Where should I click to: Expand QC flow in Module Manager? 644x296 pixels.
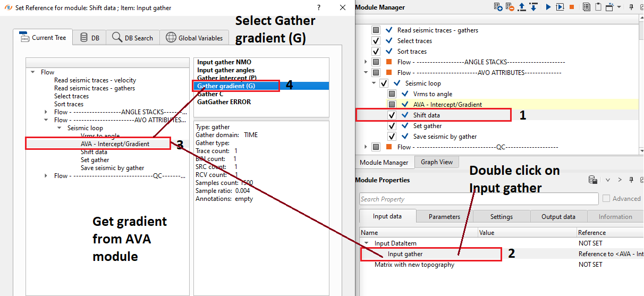[366, 147]
